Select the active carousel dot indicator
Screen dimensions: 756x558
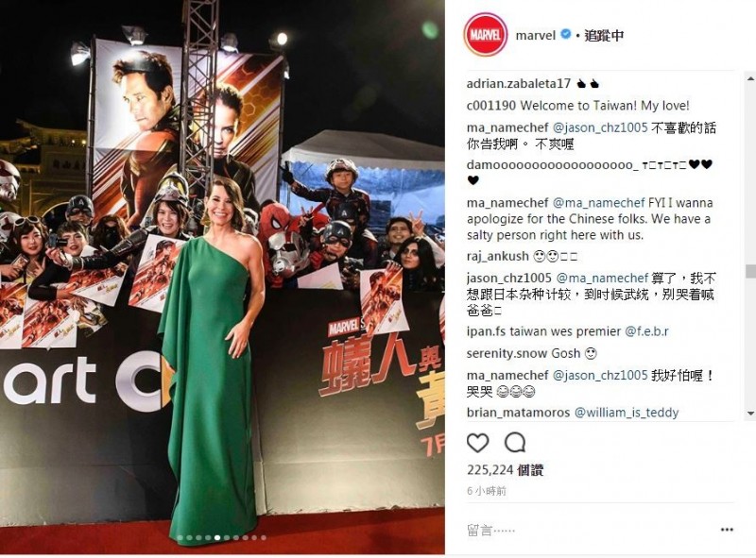(217, 538)
